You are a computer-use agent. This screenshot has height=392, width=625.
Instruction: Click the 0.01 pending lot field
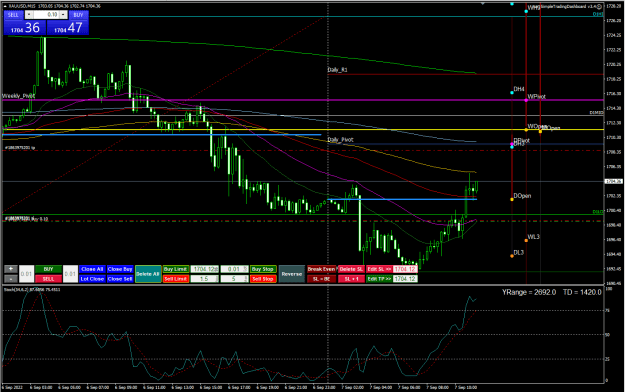(x=234, y=269)
